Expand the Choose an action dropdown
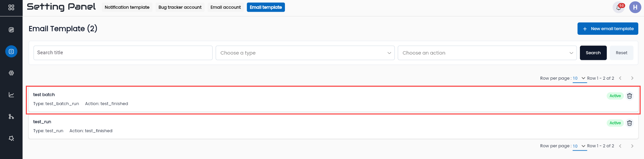 487,53
